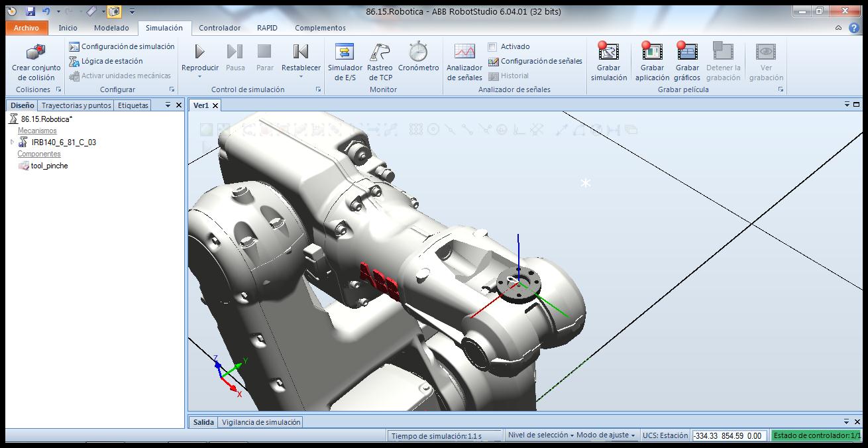The width and height of the screenshot is (868, 448).
Task: Click the tag icon in quick access toolbar
Action: 92,11
